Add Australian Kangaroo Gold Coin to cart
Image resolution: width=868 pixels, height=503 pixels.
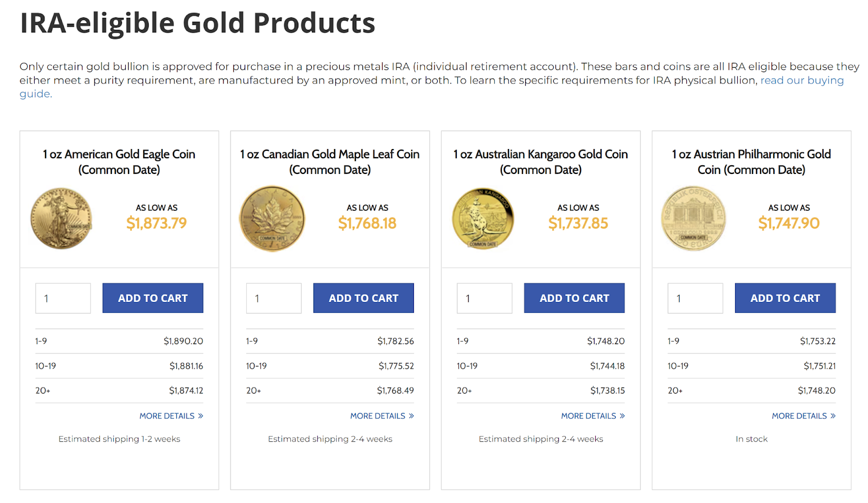tap(574, 298)
